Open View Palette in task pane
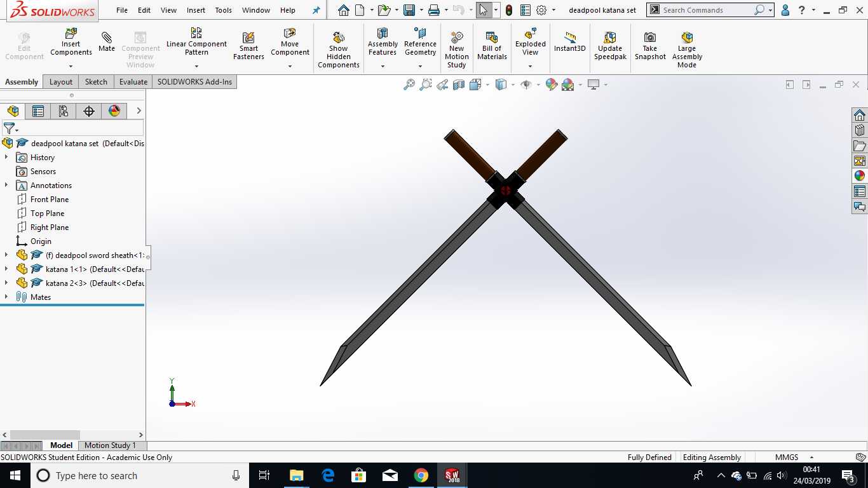Screen dimensions: 868x488 [x=860, y=161]
